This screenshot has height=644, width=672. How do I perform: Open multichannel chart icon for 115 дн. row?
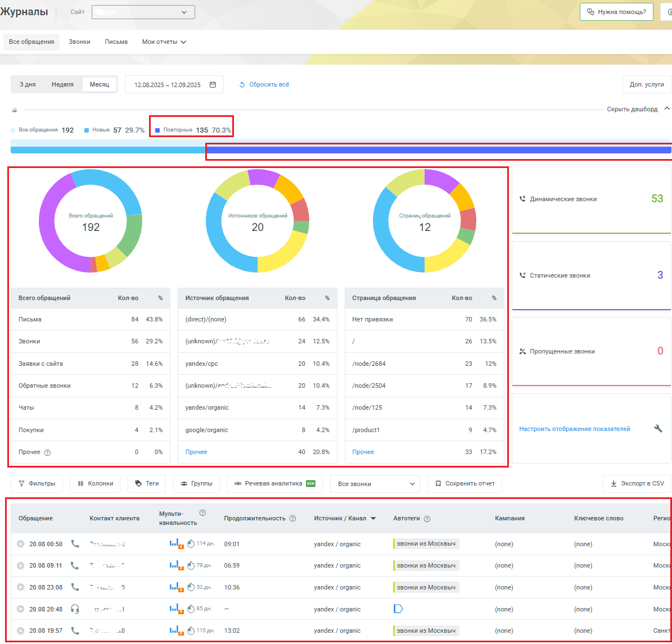(176, 631)
